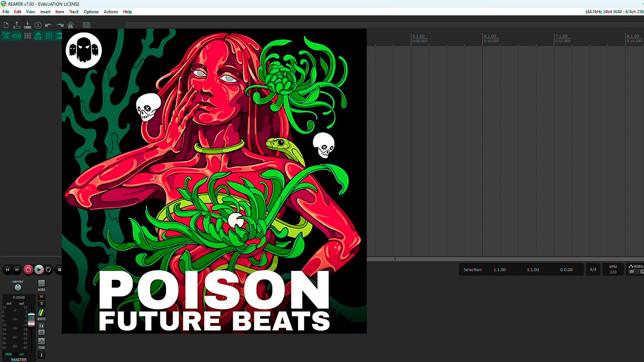Solo the master track with S
This screenshot has height=362, width=644.
(x=41, y=304)
